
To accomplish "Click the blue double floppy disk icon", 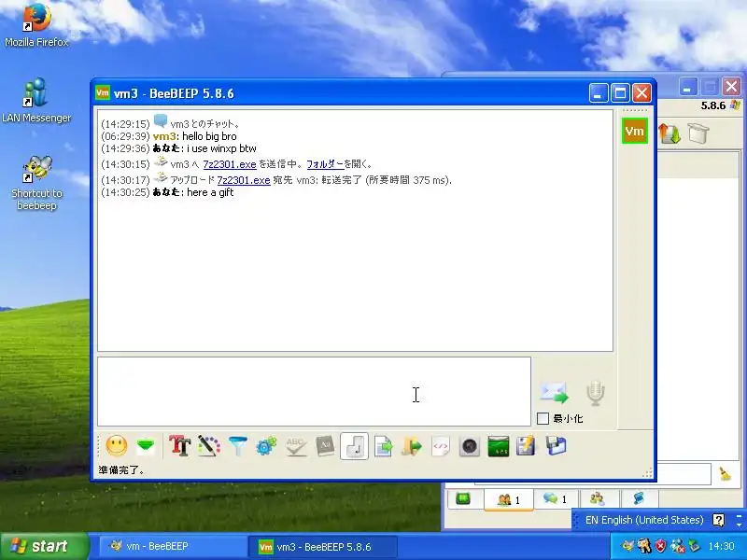I will click(556, 447).
